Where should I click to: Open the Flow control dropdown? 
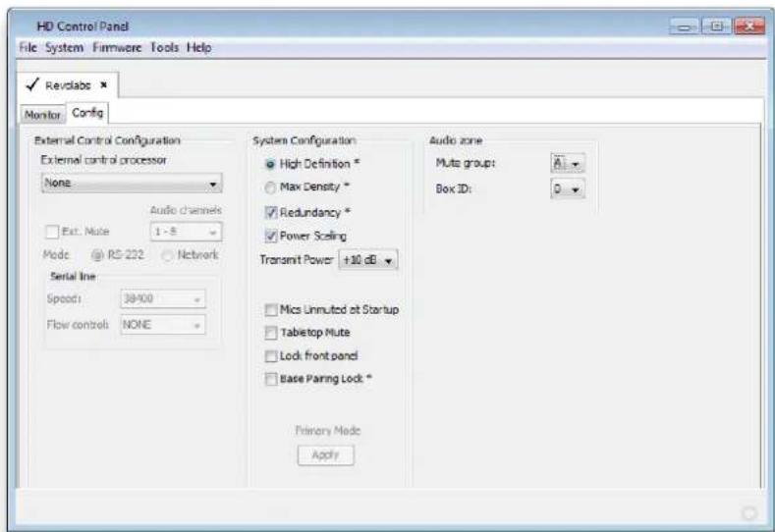coord(163,325)
